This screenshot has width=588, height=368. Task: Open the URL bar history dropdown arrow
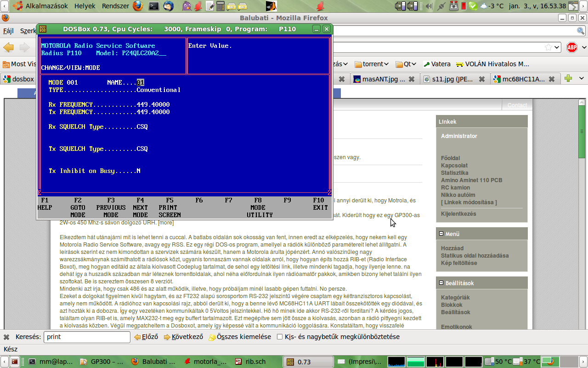[557, 47]
